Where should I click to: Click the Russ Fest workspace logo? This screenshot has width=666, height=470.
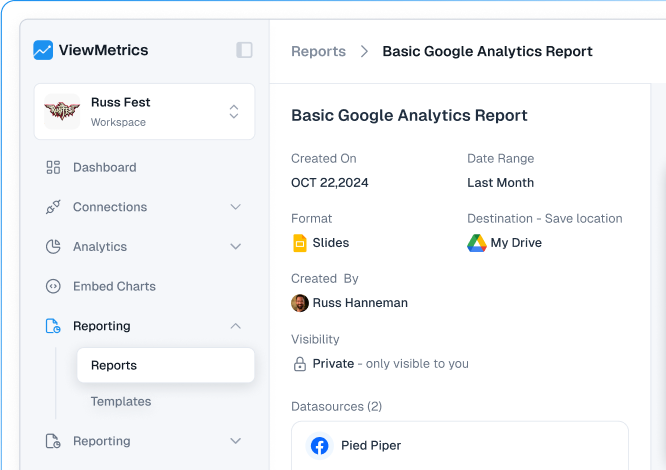62,111
